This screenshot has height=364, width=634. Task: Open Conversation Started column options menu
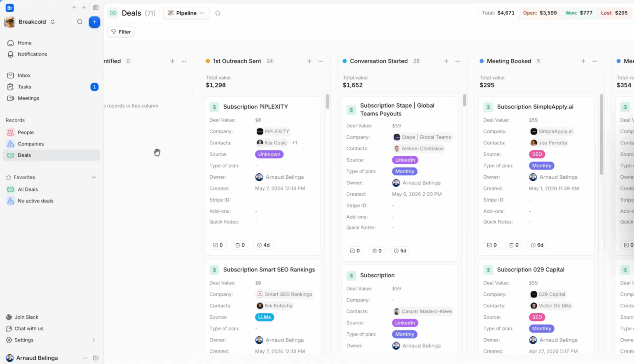(458, 61)
